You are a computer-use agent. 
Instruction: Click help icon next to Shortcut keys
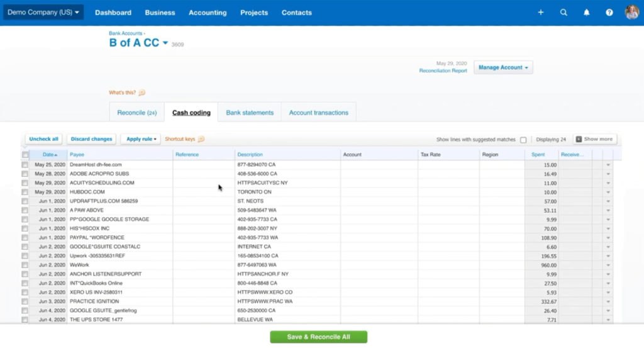(201, 139)
